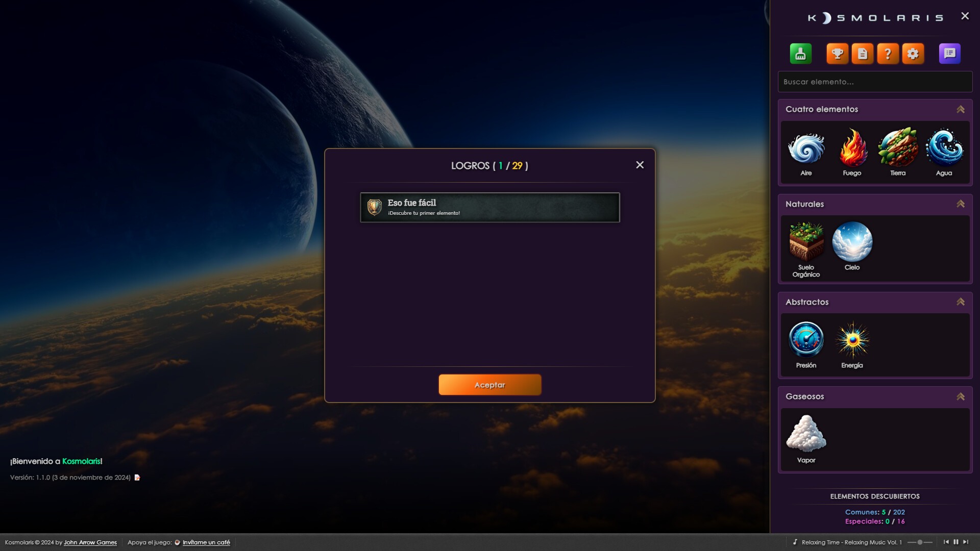Open the Invítame un café link

(x=206, y=542)
